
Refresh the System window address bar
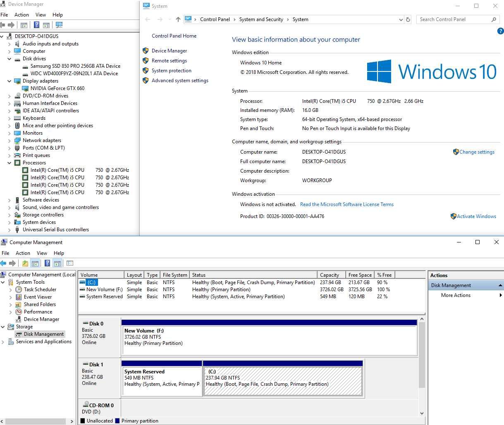(408, 19)
